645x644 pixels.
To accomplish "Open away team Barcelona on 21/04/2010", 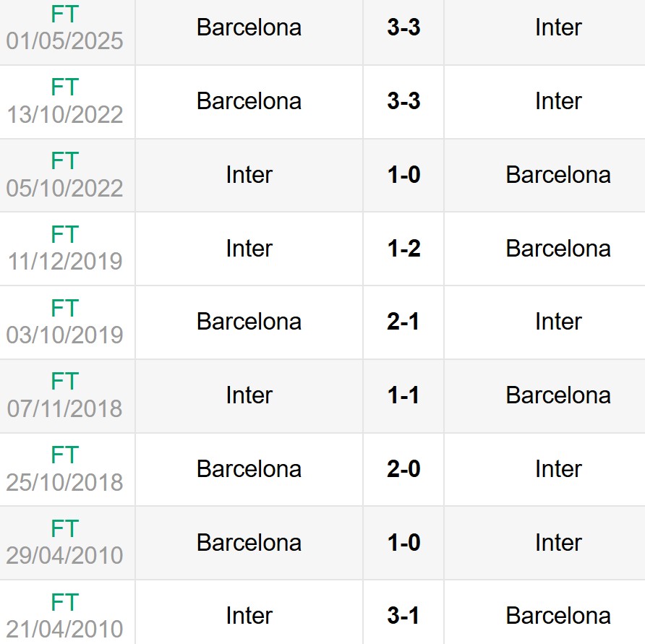I will point(558,616).
